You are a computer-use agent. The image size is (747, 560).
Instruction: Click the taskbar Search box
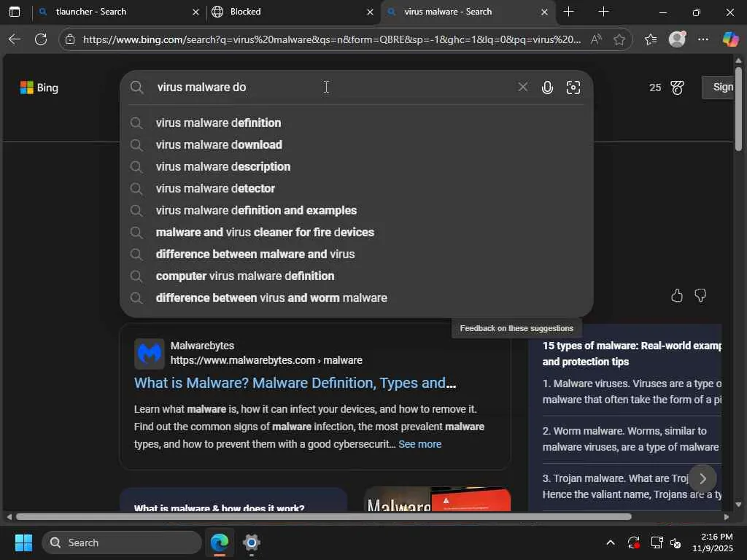122,542
